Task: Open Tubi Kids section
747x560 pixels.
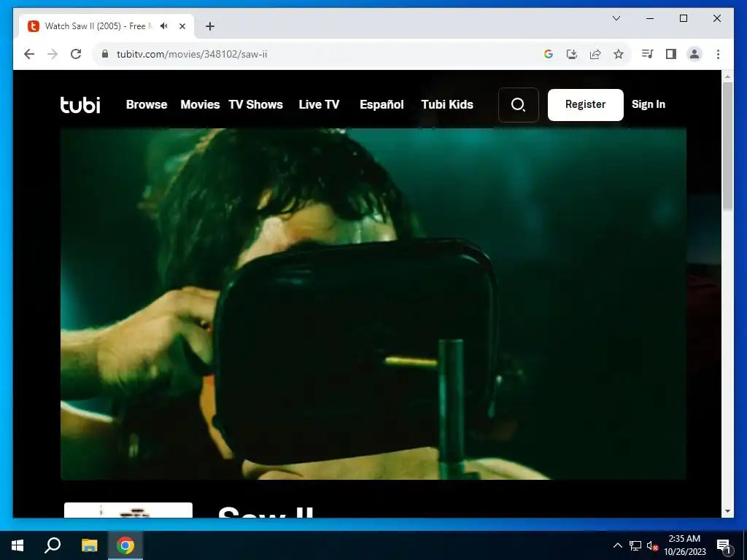Action: (x=447, y=105)
